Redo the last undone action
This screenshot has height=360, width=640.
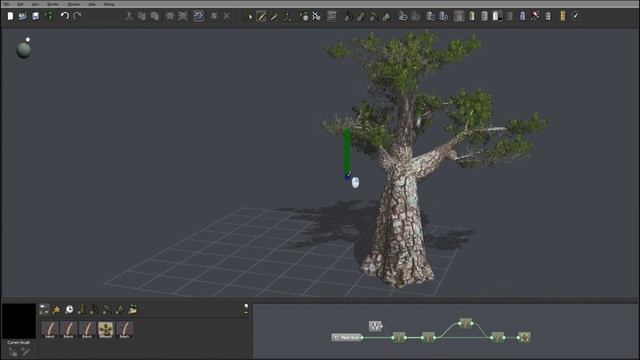(78, 16)
